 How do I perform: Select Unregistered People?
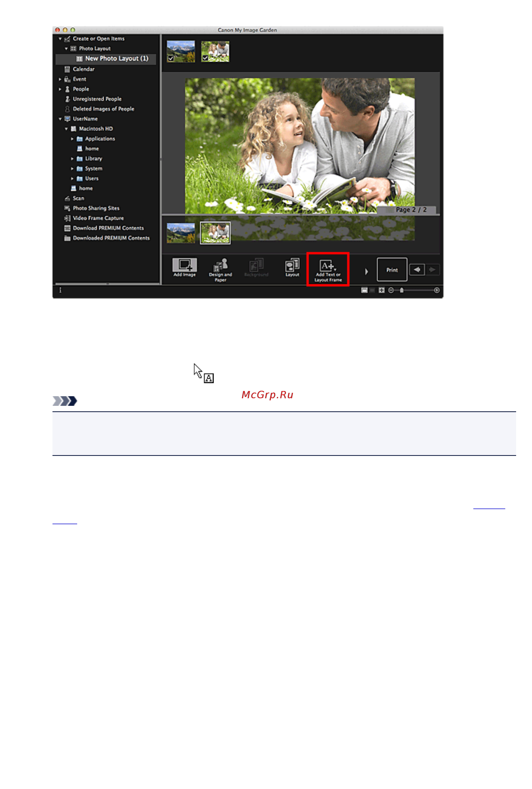[97, 99]
